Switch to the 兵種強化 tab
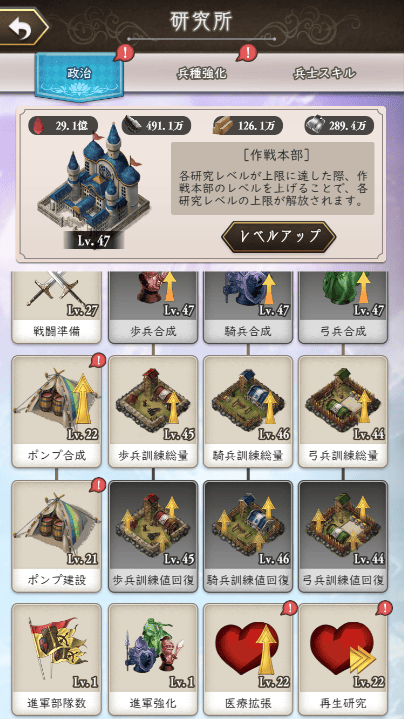404x719 pixels. click(x=202, y=73)
